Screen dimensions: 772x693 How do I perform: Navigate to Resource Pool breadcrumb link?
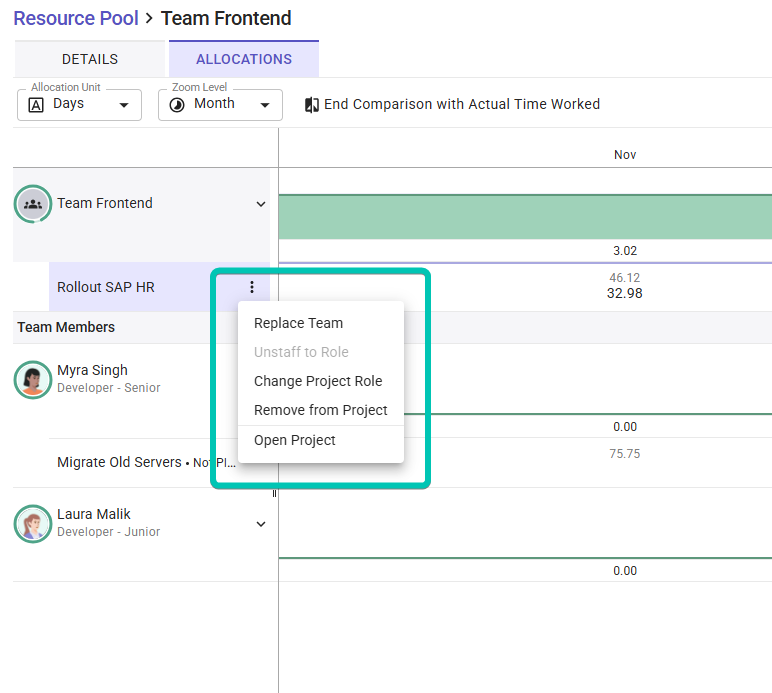click(76, 18)
